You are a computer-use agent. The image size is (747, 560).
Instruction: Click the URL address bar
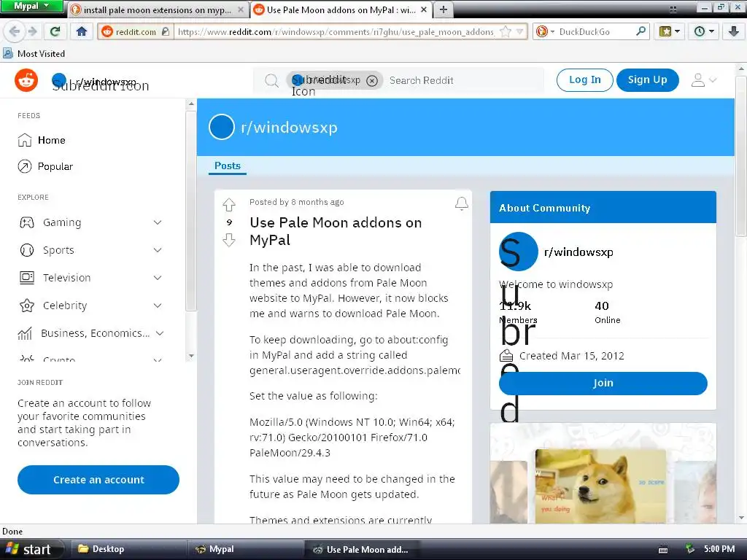click(x=336, y=32)
